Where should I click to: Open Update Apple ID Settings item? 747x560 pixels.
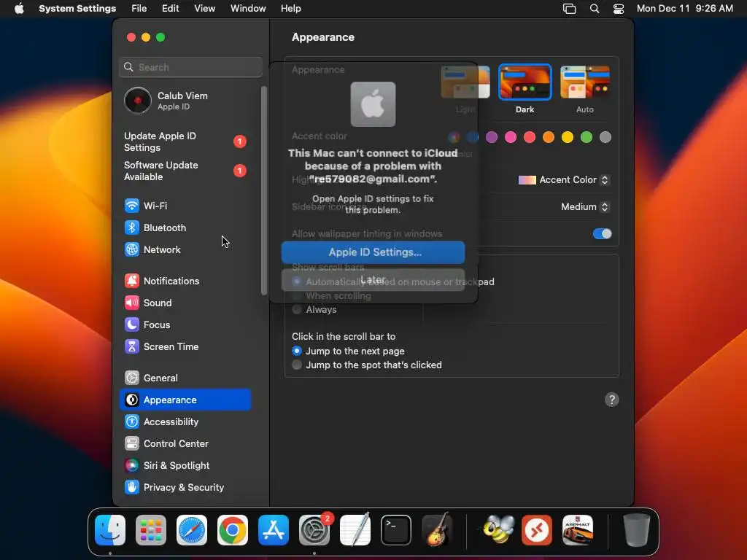coord(185,142)
